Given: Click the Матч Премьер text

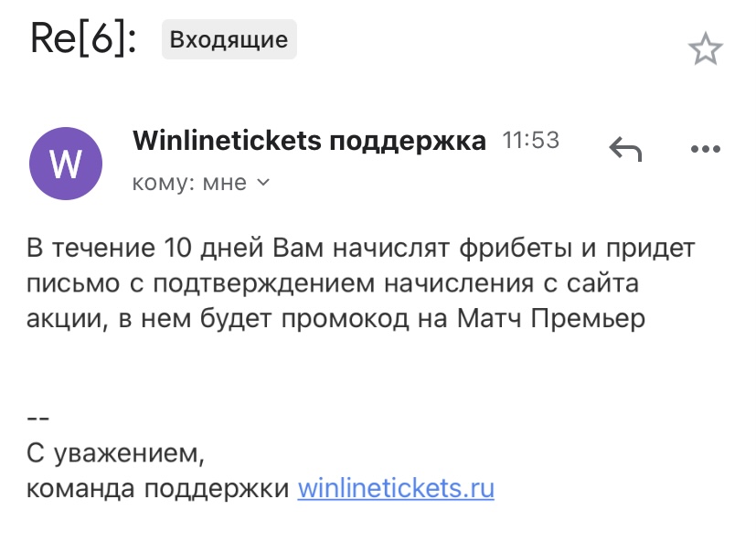Looking at the screenshot, I should tap(551, 318).
